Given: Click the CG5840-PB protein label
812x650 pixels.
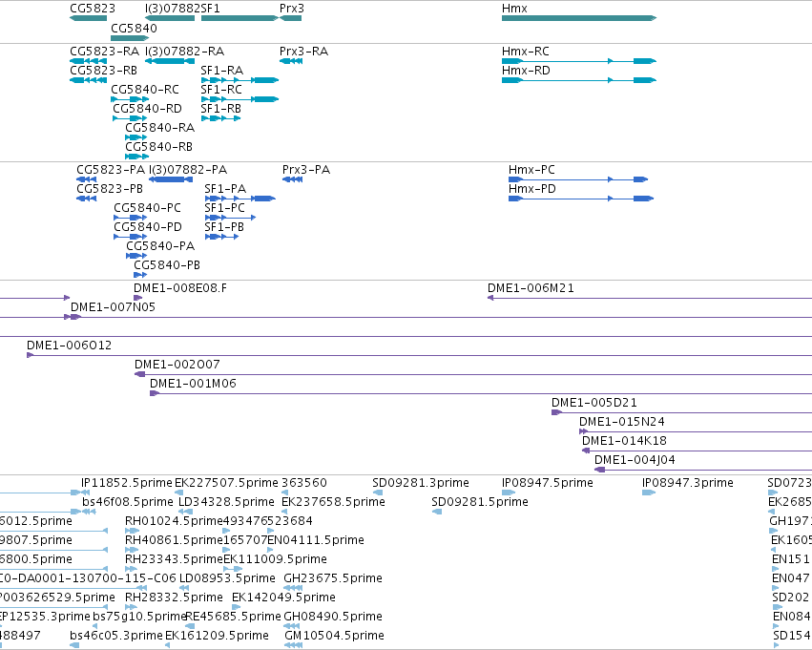Looking at the screenshot, I should (167, 265).
